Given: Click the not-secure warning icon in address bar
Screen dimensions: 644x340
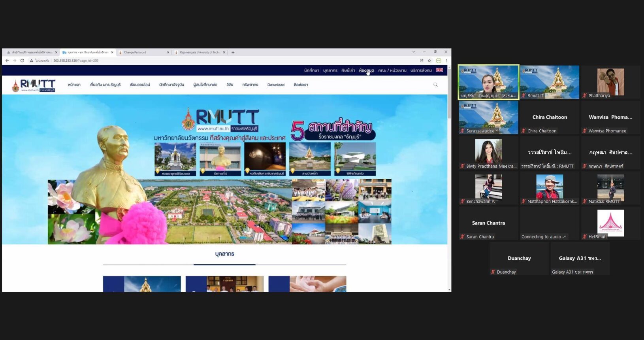Looking at the screenshot, I should tap(31, 60).
